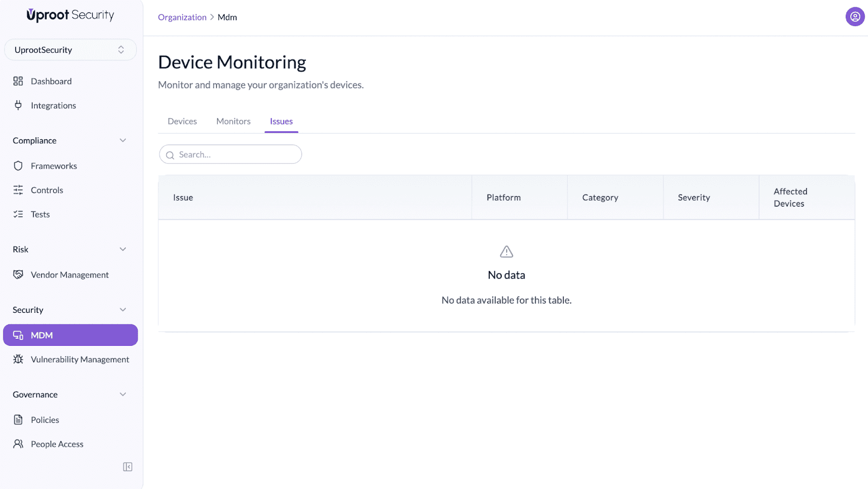The width and height of the screenshot is (868, 489).
Task: Switch to the Devices tab
Action: click(x=182, y=121)
